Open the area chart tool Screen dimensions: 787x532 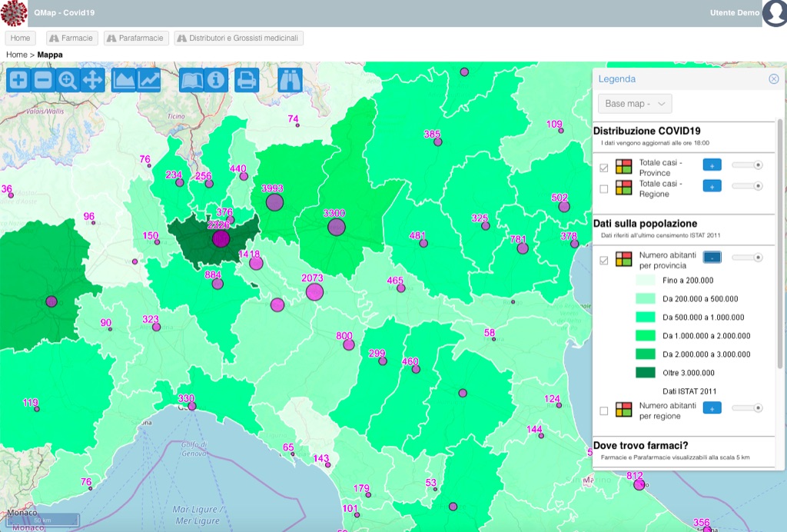124,80
